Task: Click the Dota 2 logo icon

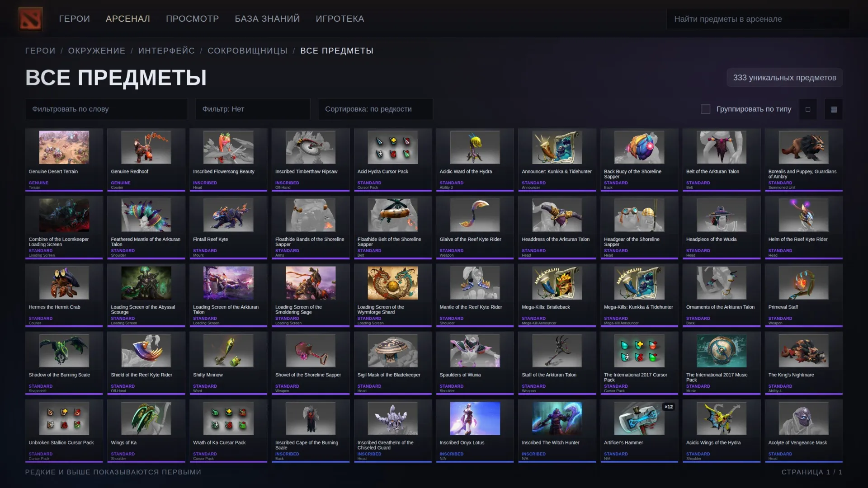Action: 30,19
